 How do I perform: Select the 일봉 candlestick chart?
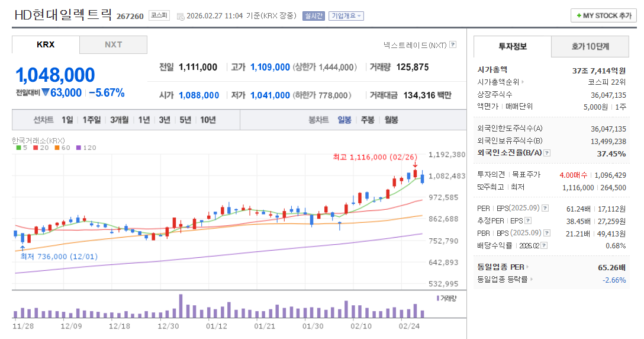(x=344, y=120)
